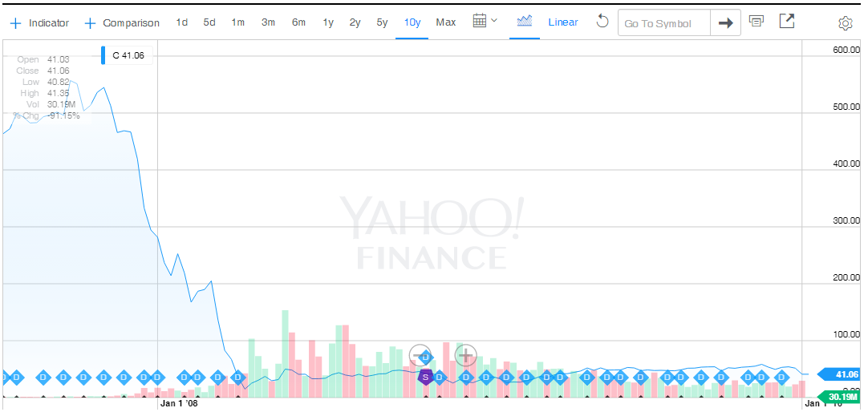Submit symbol with the arrow button
This screenshot has width=868, height=412.
[x=726, y=23]
